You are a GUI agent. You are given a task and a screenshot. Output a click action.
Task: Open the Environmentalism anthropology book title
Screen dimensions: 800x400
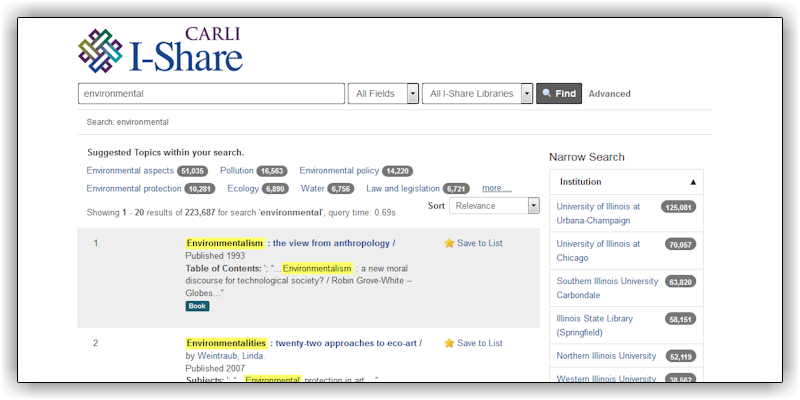[x=290, y=243]
